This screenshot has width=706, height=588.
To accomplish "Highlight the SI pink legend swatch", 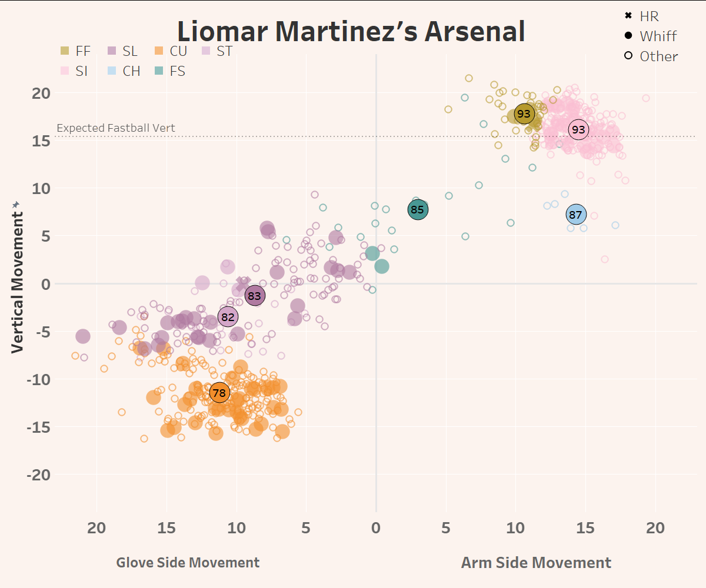I will point(65,71).
